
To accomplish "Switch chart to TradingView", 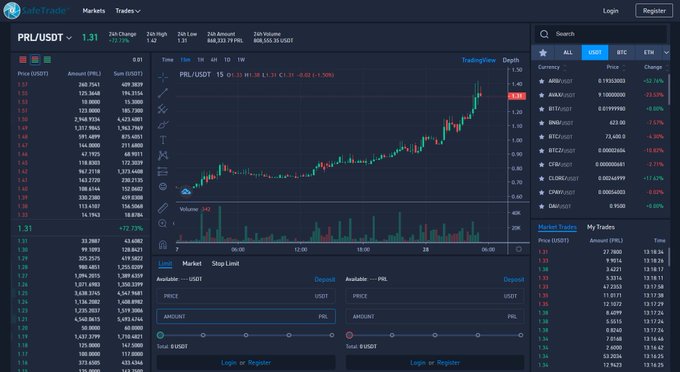I will 478,60.
